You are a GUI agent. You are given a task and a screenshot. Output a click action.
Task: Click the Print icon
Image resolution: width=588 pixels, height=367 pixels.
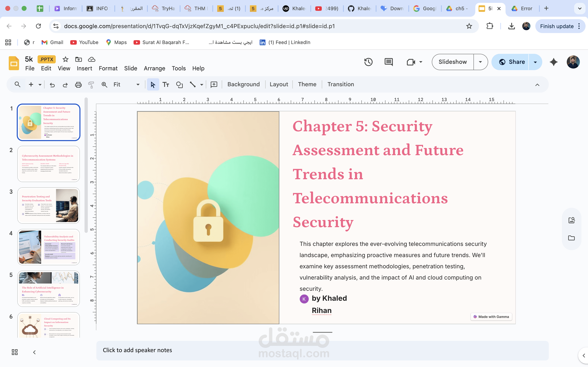pos(78,84)
